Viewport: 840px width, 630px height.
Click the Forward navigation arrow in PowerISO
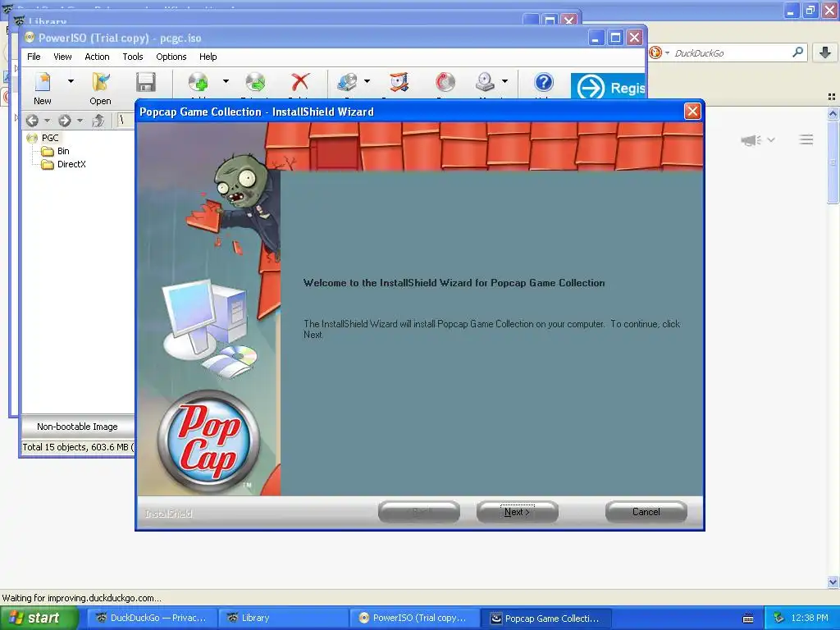point(64,121)
